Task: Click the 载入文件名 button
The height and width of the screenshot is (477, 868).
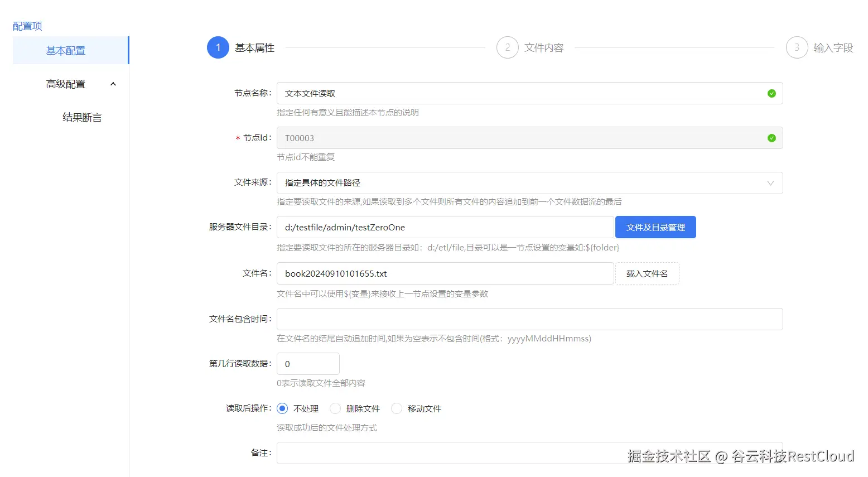Action: (647, 273)
